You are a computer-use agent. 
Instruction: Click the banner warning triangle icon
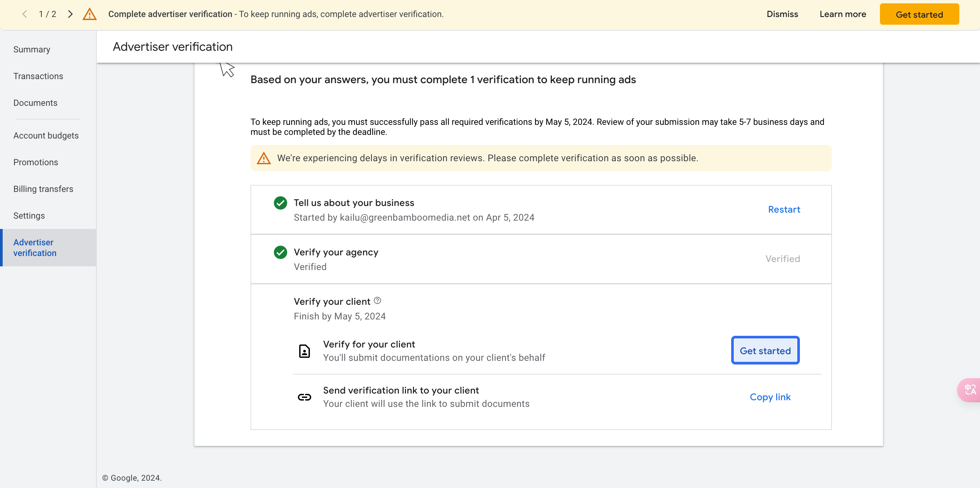point(89,14)
